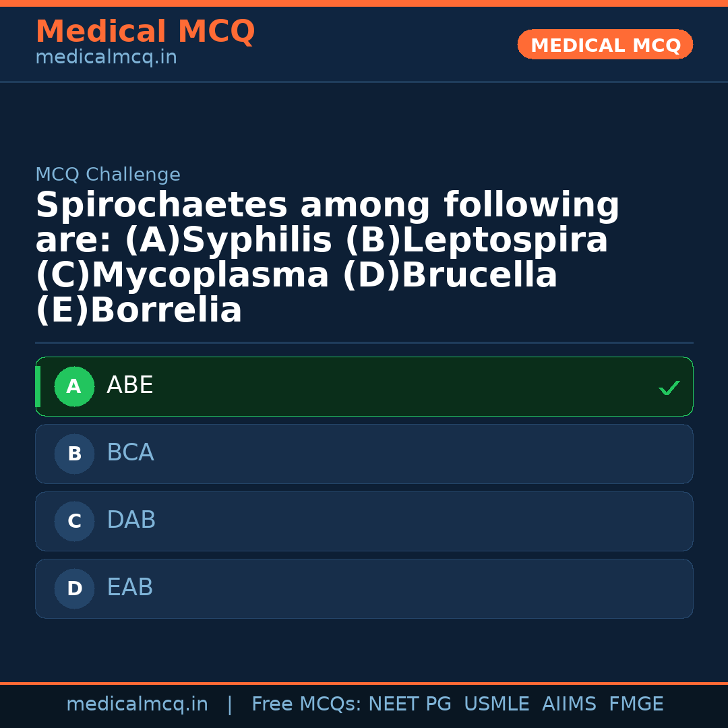The image size is (728, 728).
Task: Select answer option EAB
Action: click(x=364, y=588)
